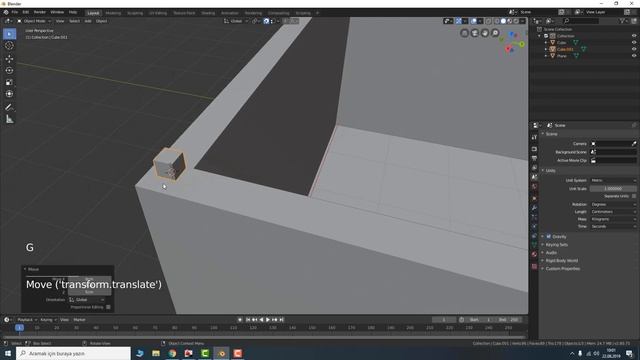Open the Add menu in viewport header

coord(88,21)
